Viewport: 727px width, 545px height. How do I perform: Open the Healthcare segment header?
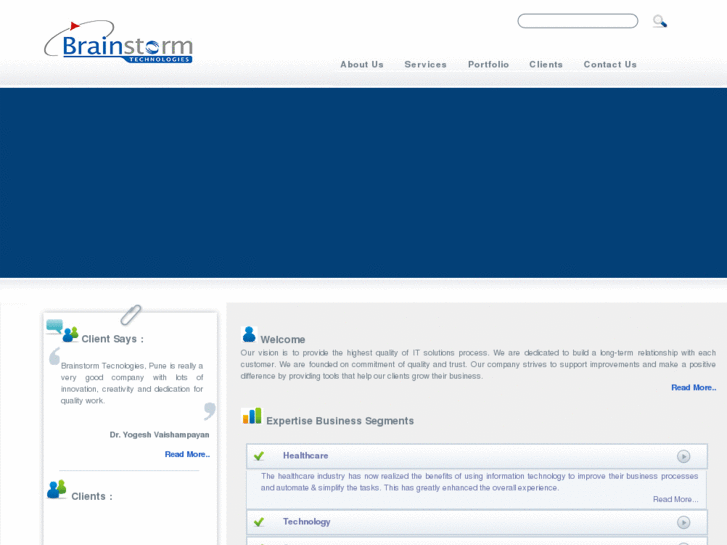(477, 456)
